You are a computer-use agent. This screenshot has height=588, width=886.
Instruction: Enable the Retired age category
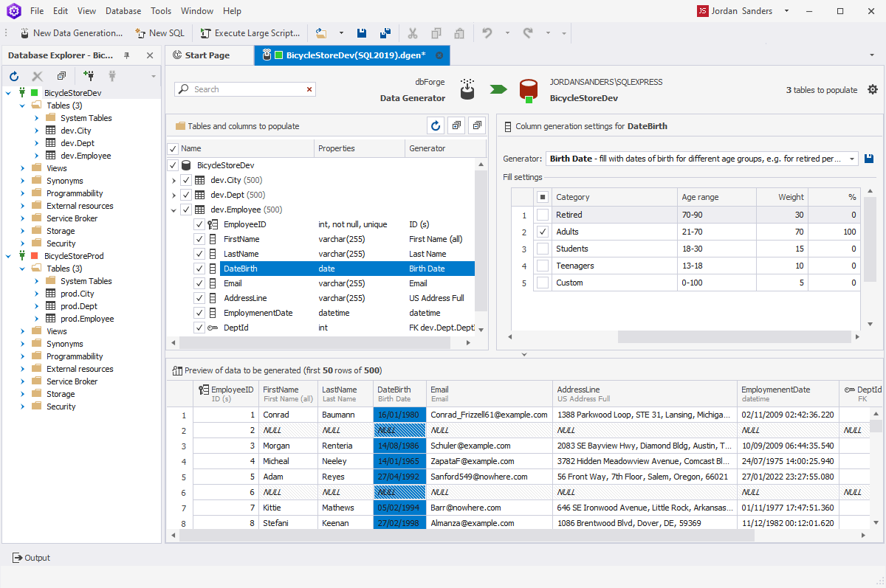[543, 214]
